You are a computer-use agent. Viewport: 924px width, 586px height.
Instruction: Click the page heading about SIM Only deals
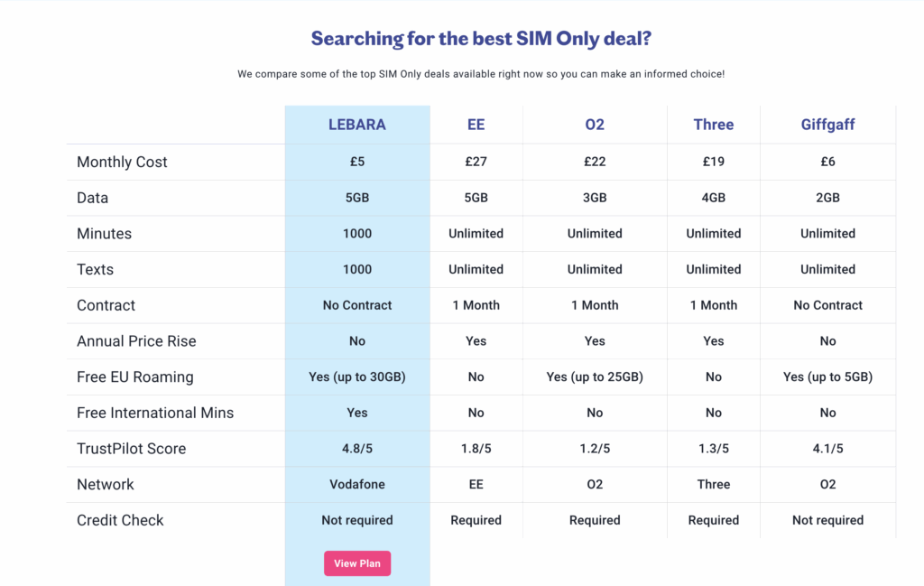point(481,39)
